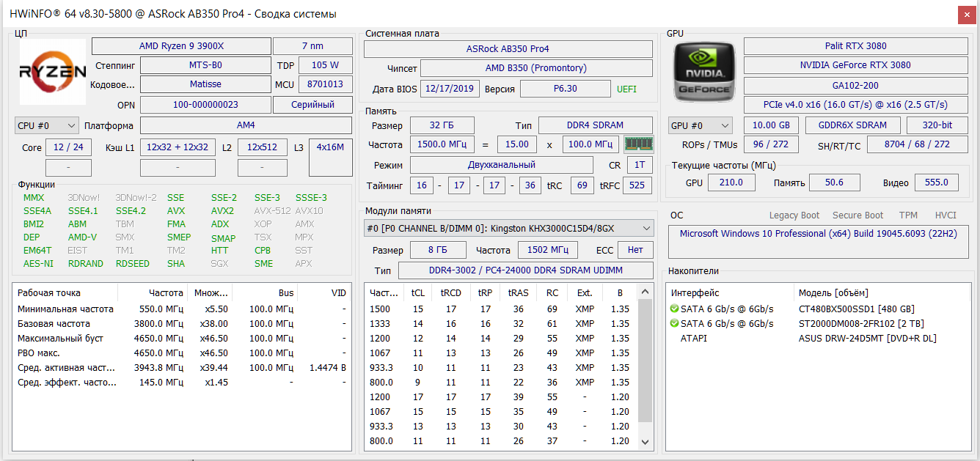This screenshot has height=461, width=980.
Task: Click the Windows 10 Professional OS field
Action: [819, 242]
